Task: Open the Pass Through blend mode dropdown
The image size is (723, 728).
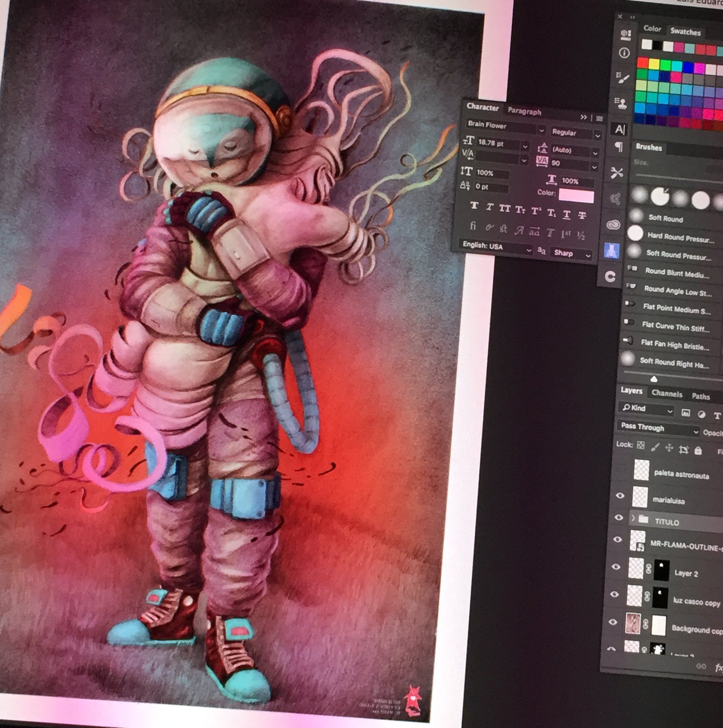Action: point(658,429)
